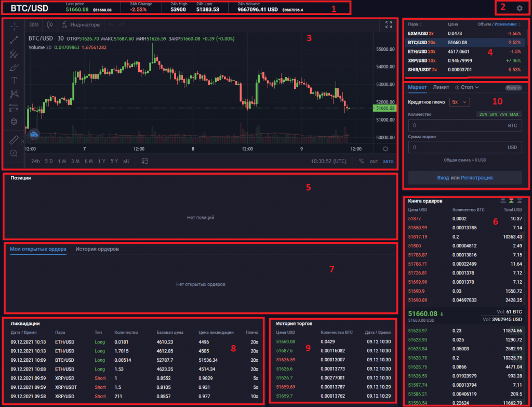This screenshot has width=532, height=407.
Task: Focus the Сумма маржи USD input field
Action: [465, 147]
